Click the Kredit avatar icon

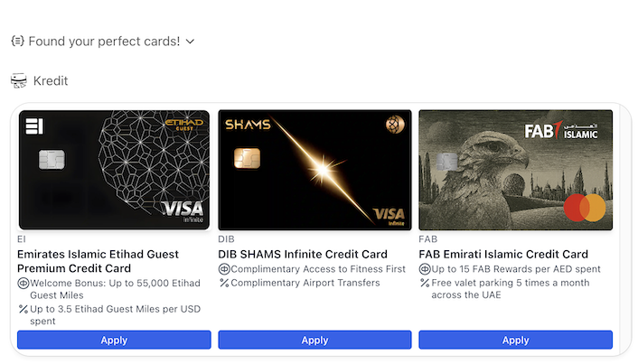coord(19,81)
